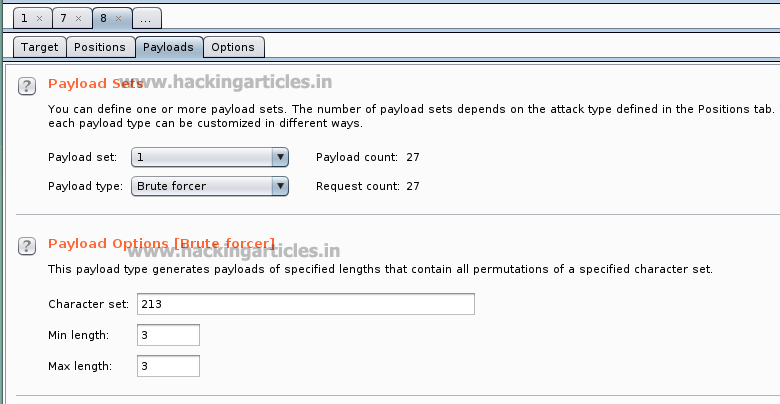Select attack tab 7
780x404 pixels.
click(x=63, y=18)
